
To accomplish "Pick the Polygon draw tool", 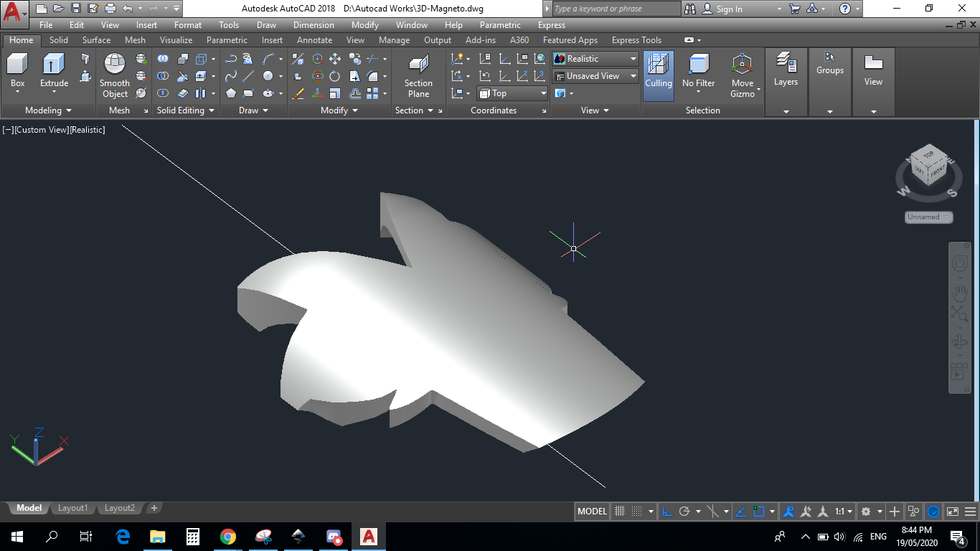I will [x=230, y=93].
